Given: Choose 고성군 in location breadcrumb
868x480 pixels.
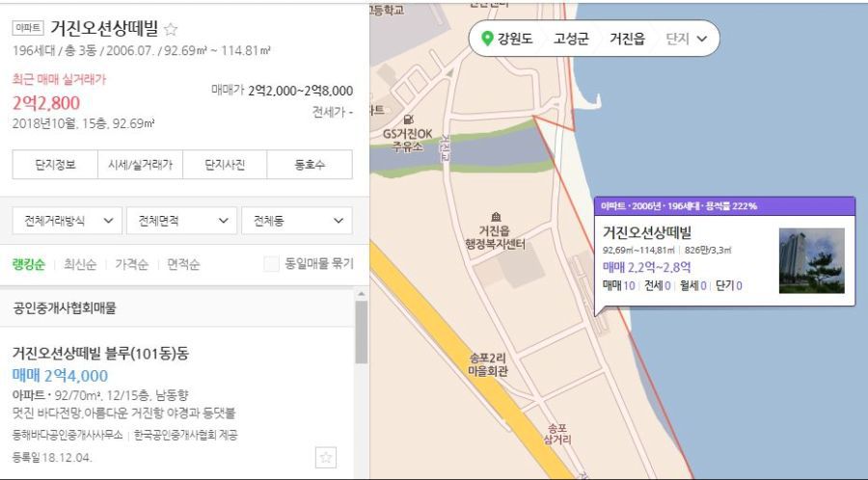Looking at the screenshot, I should click(x=571, y=39).
